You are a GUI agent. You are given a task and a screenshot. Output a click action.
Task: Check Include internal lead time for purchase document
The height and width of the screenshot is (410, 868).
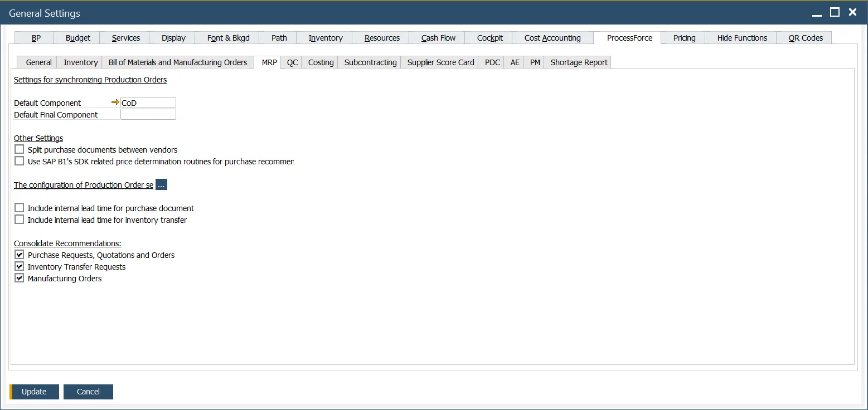point(19,207)
